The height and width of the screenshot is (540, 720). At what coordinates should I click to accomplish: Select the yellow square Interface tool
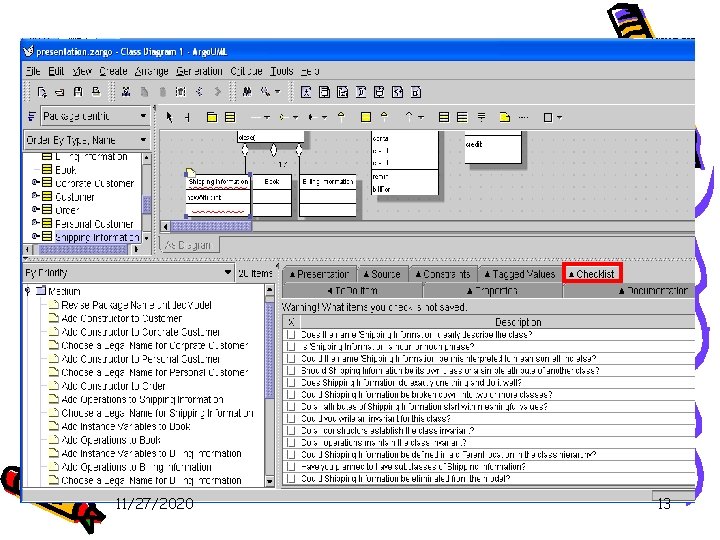(x=366, y=117)
